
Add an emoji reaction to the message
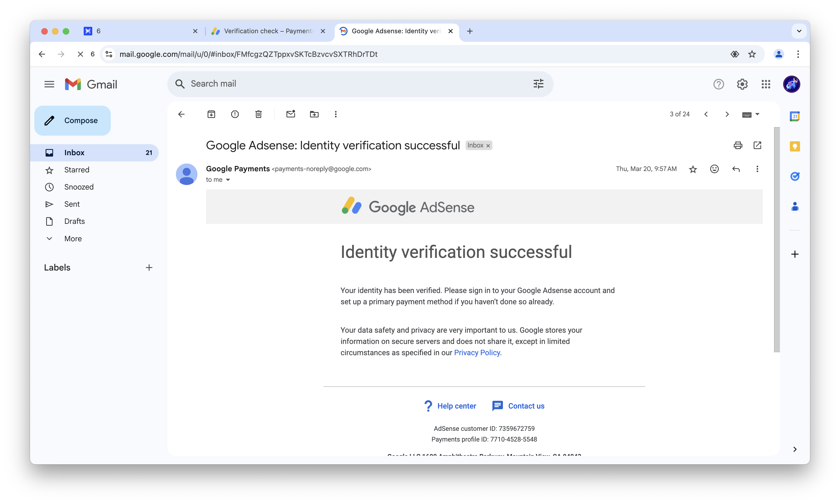point(714,169)
